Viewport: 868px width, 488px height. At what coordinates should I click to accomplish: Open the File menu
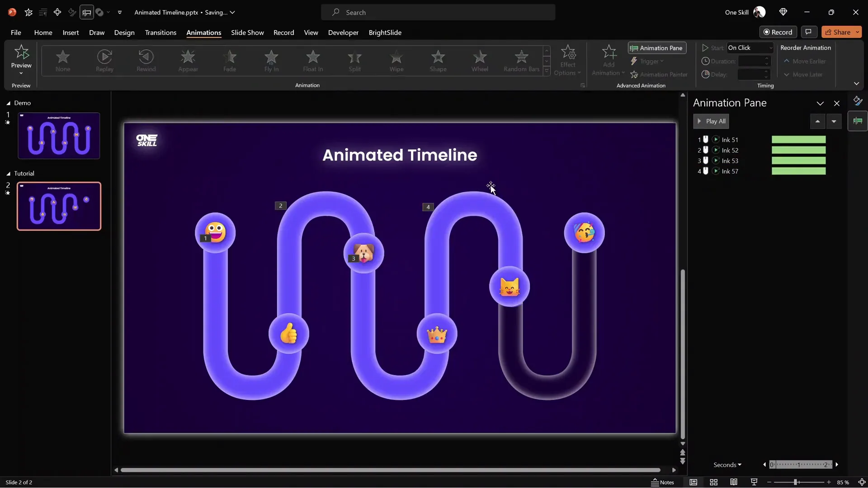(x=16, y=33)
